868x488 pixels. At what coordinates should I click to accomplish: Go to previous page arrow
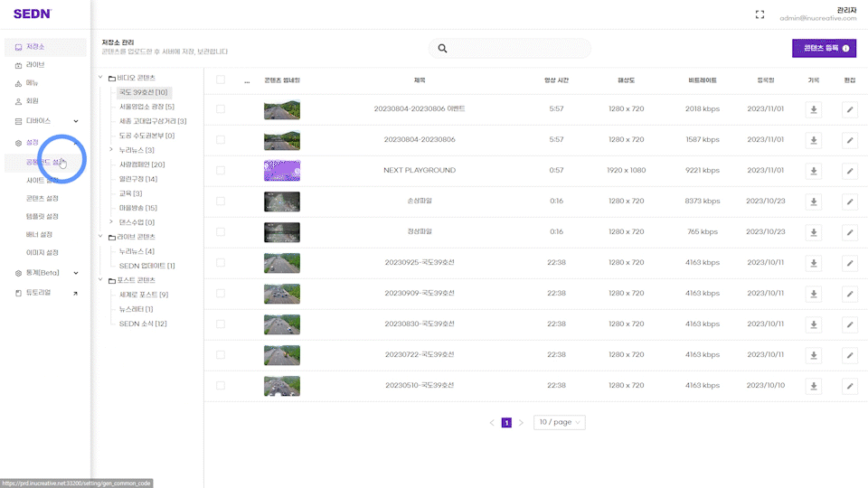click(492, 423)
